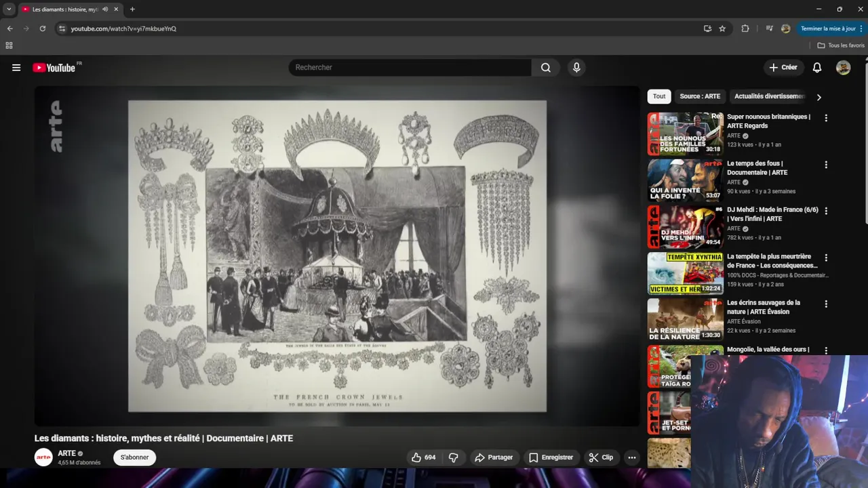Open the media control icon in toolbar
This screenshot has height=488, width=868.
769,28
